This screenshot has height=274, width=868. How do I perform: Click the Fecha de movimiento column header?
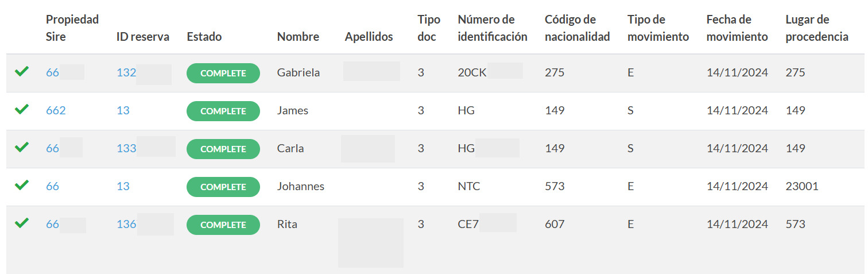point(737,28)
